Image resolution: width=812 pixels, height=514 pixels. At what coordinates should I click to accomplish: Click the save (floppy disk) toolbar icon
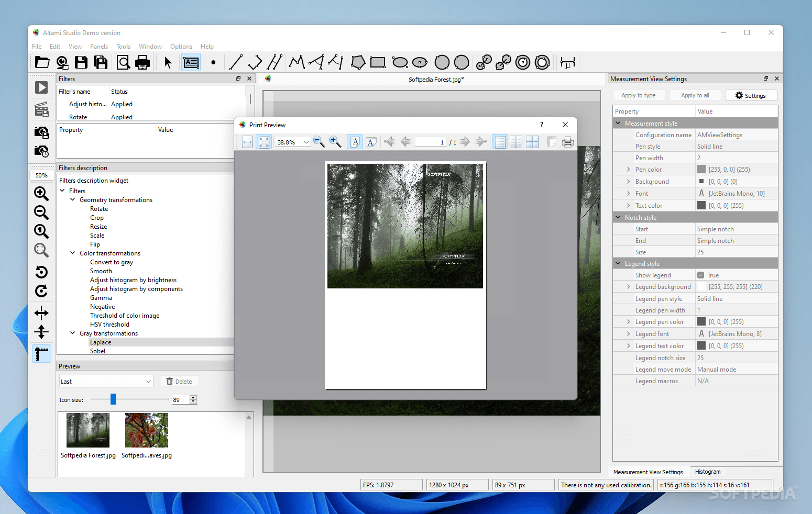pyautogui.click(x=81, y=63)
